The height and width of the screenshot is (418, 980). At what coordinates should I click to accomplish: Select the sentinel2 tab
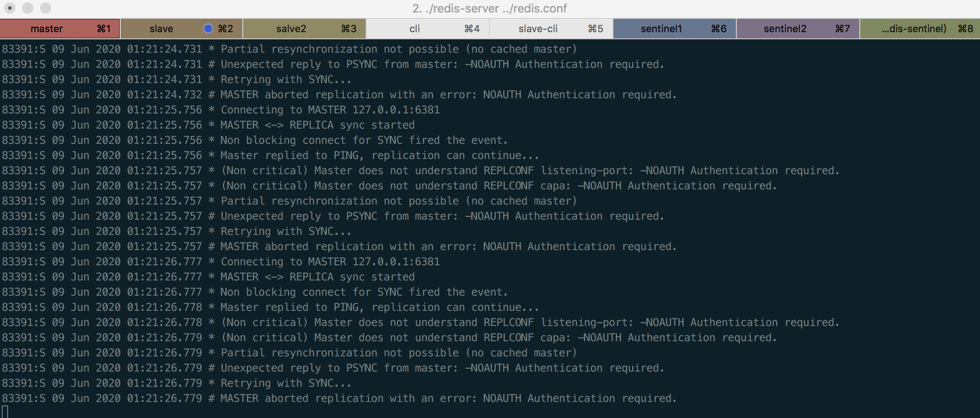[798, 29]
